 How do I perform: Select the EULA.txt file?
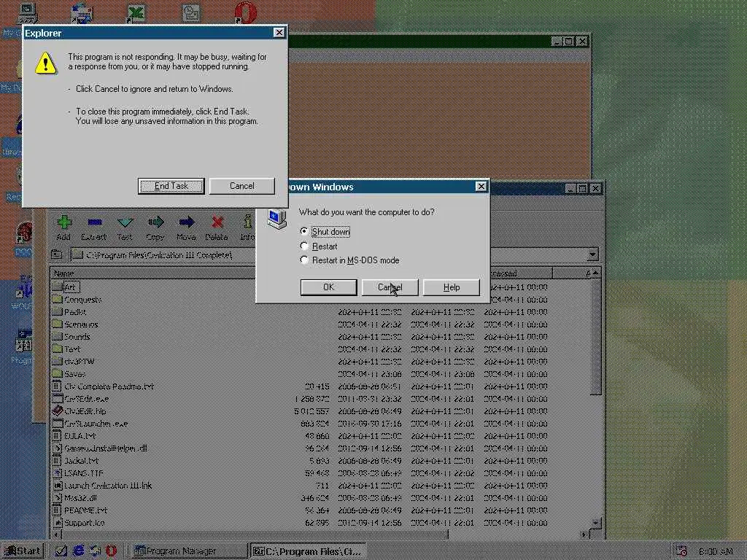tap(74, 436)
